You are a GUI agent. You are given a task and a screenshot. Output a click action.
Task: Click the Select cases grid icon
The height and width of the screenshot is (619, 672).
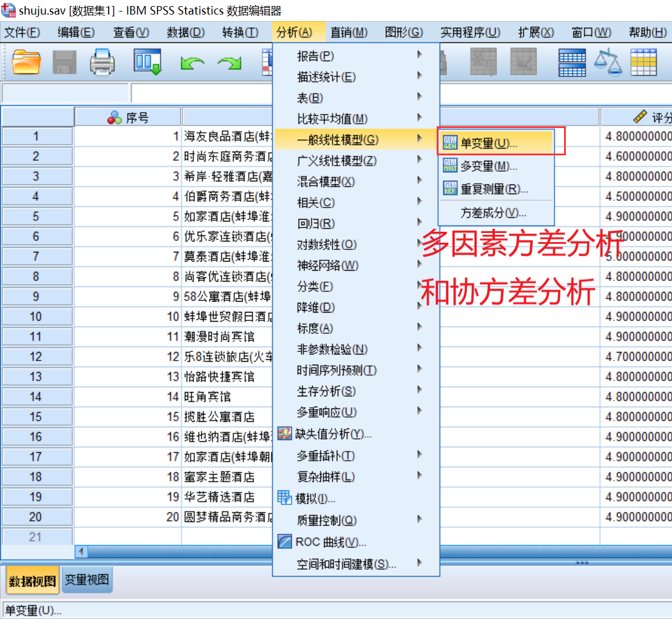[x=643, y=63]
